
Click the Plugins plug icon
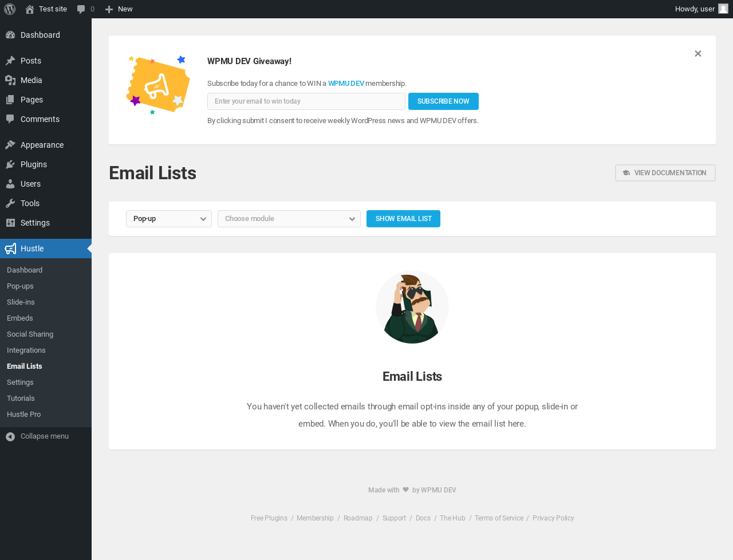coord(10,164)
